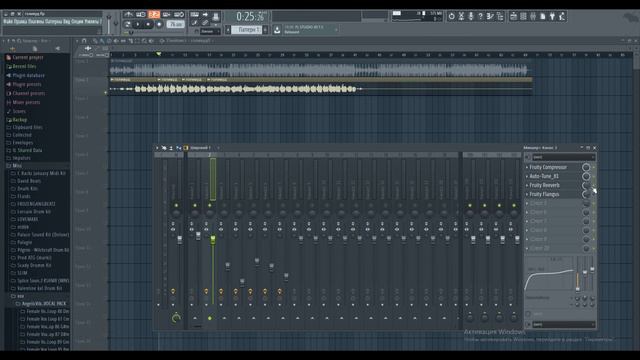Click the mix level knob for Fruity Compressor
Viewport: 640px width, 360px height.
[x=586, y=167]
